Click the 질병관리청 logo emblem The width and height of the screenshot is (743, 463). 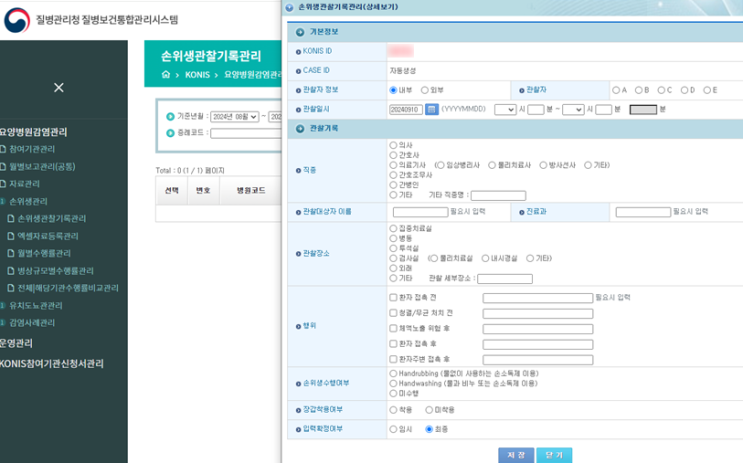point(17,20)
